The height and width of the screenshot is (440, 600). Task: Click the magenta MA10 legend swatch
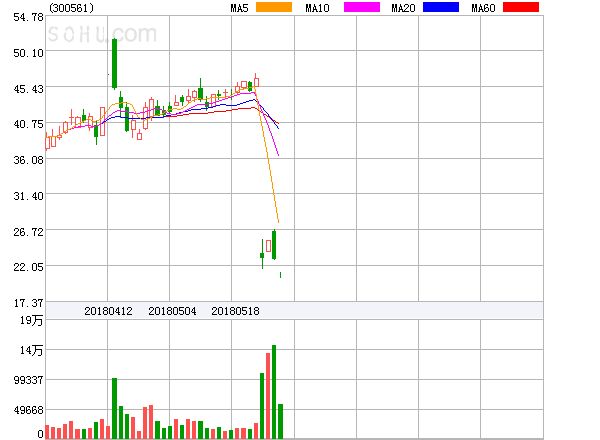362,7
